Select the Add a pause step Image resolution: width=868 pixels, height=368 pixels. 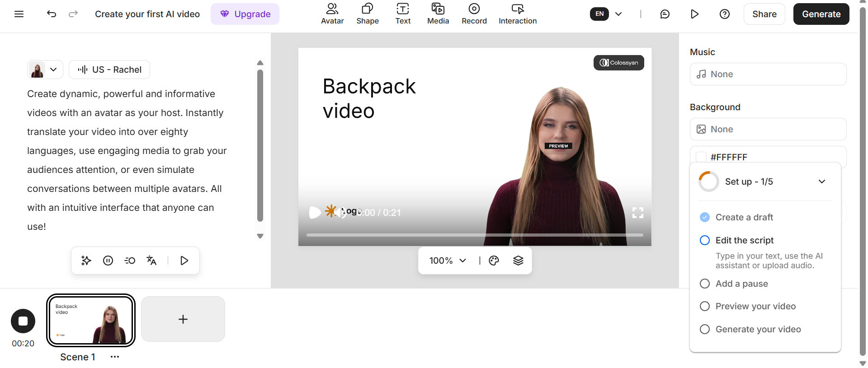point(742,284)
